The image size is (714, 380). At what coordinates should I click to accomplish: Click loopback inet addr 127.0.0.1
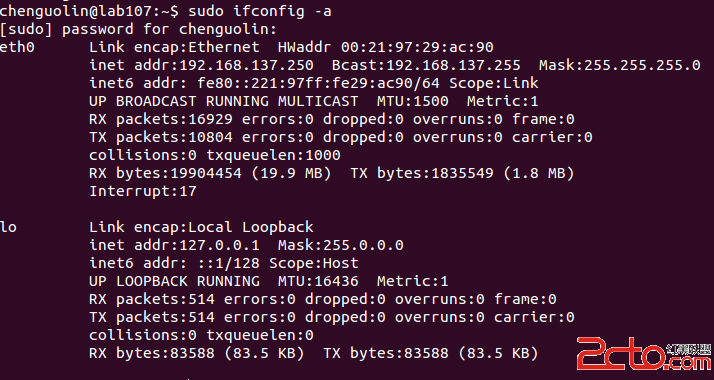(174, 245)
